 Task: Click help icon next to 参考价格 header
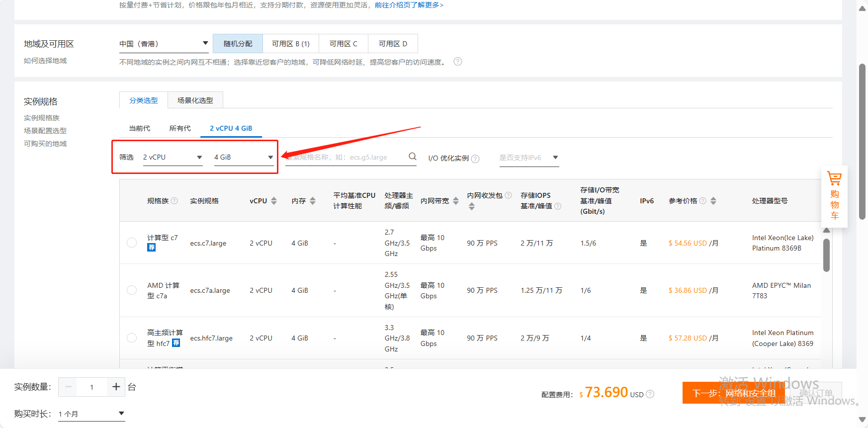(x=702, y=201)
